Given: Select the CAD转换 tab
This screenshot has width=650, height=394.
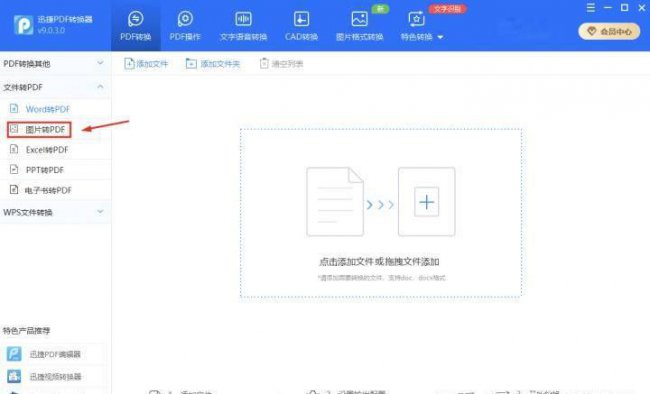Looking at the screenshot, I should coord(301,26).
